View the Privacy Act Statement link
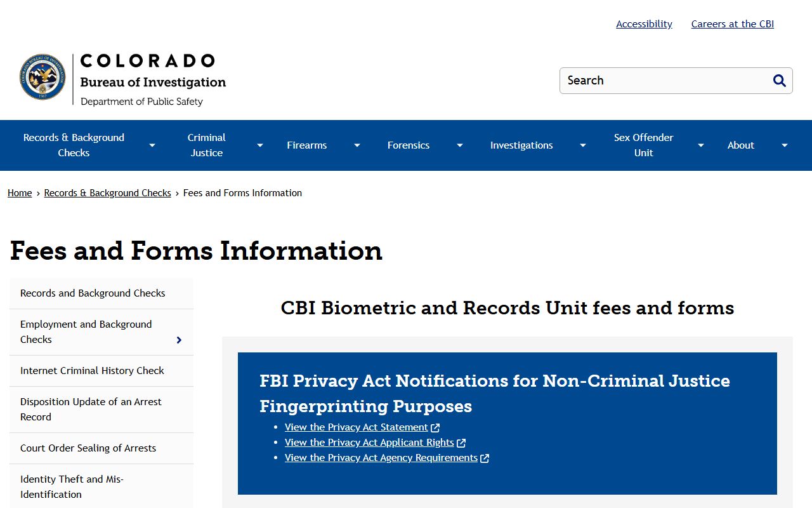This screenshot has width=812, height=508. coord(357,427)
